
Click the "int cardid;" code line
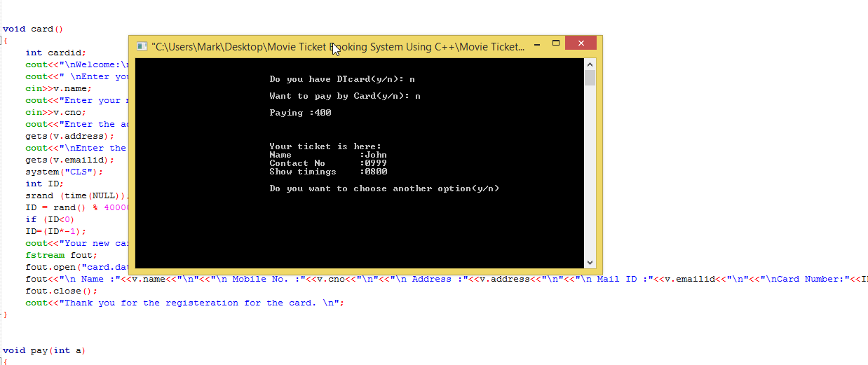pyautogui.click(x=55, y=53)
